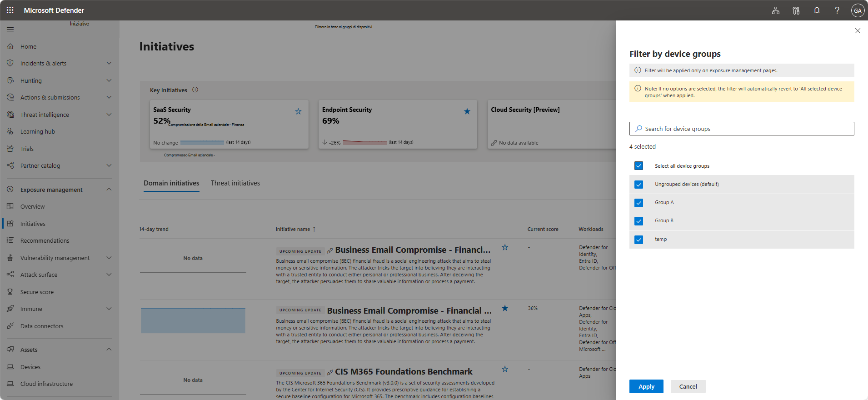
Task: Open the organization tree icon in header
Action: 776,10
